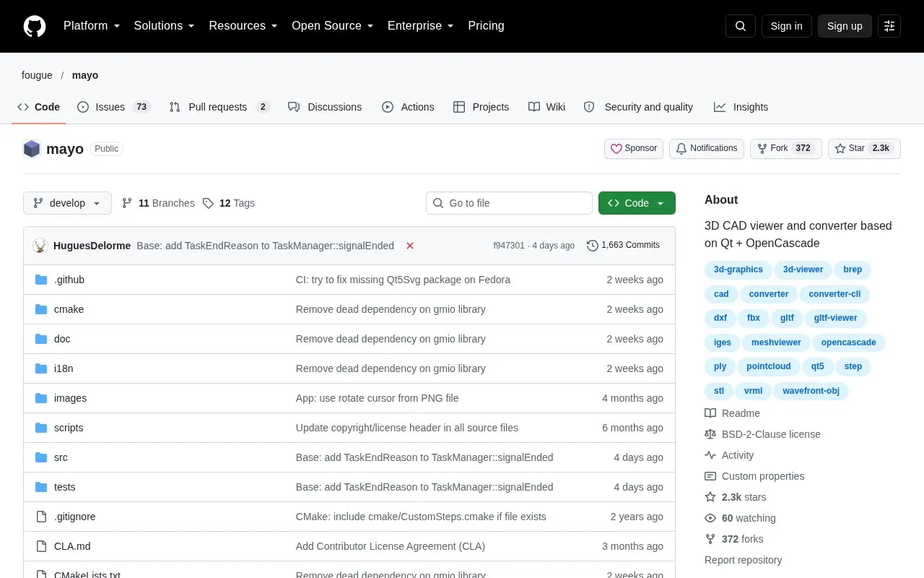Switch to the Issues tab
The height and width of the screenshot is (578, 924).
click(113, 107)
